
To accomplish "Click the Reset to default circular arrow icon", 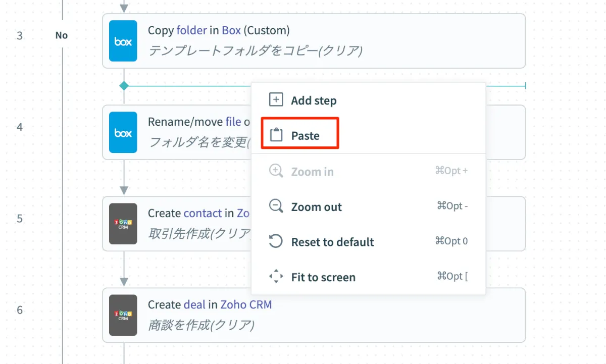I will [x=276, y=241].
